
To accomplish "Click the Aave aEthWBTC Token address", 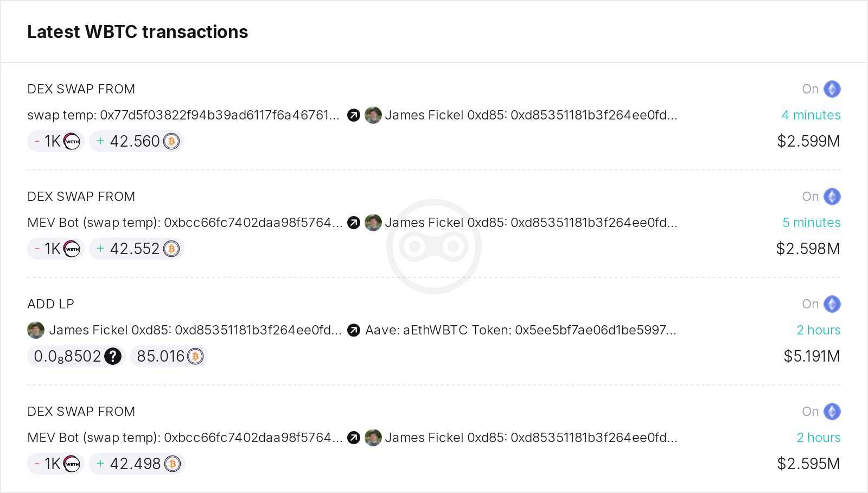I will click(521, 330).
